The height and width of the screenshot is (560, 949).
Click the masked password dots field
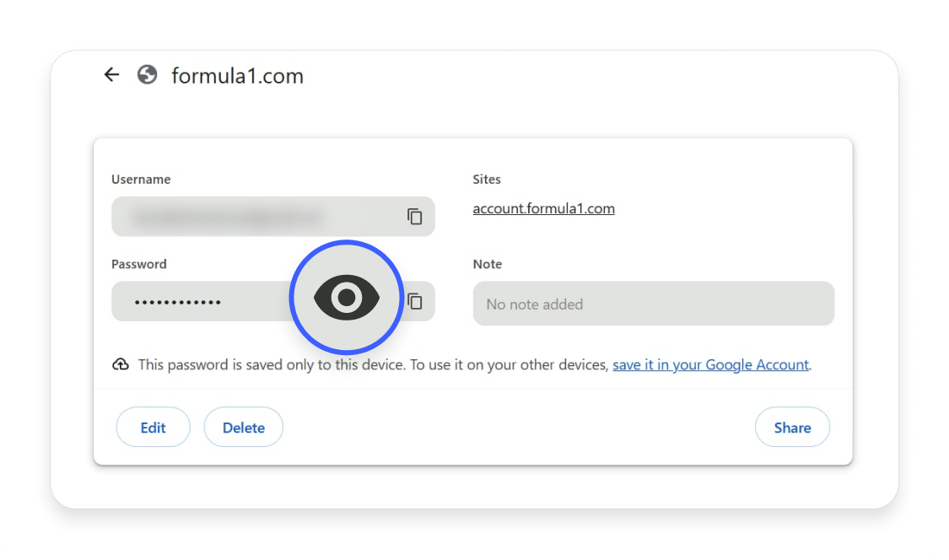tap(194, 300)
